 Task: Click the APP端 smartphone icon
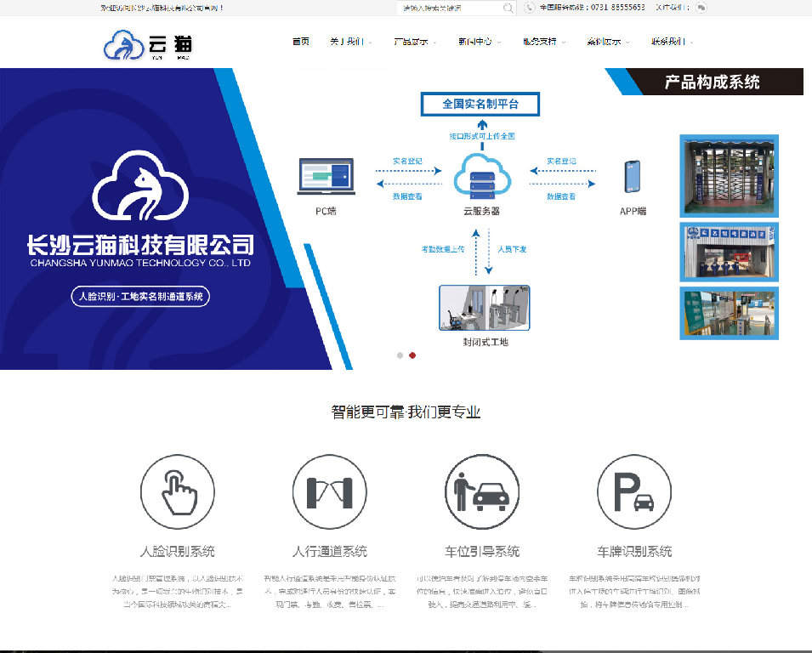[633, 177]
